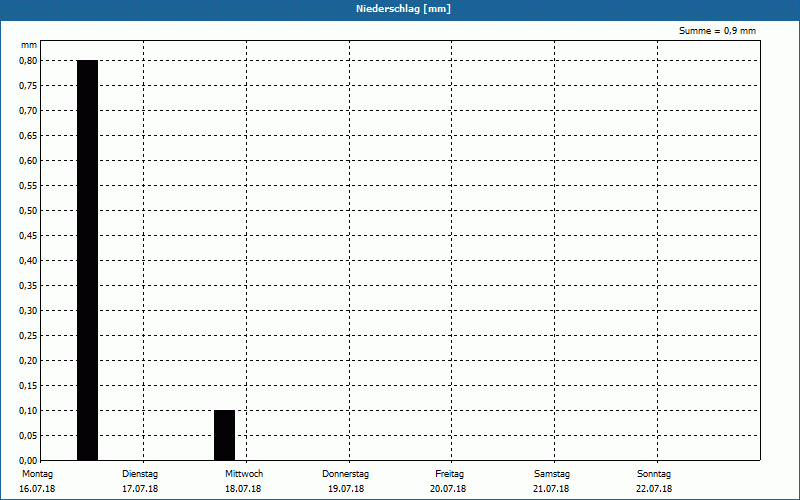The height and width of the screenshot is (500, 800).
Task: Click the 16.07.18 date label
Action: click(x=37, y=489)
